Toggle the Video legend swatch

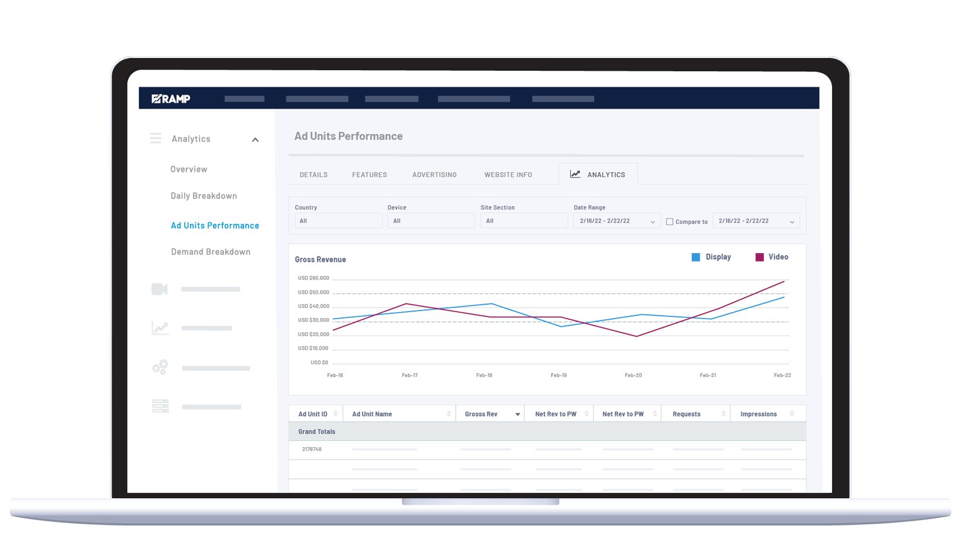760,257
